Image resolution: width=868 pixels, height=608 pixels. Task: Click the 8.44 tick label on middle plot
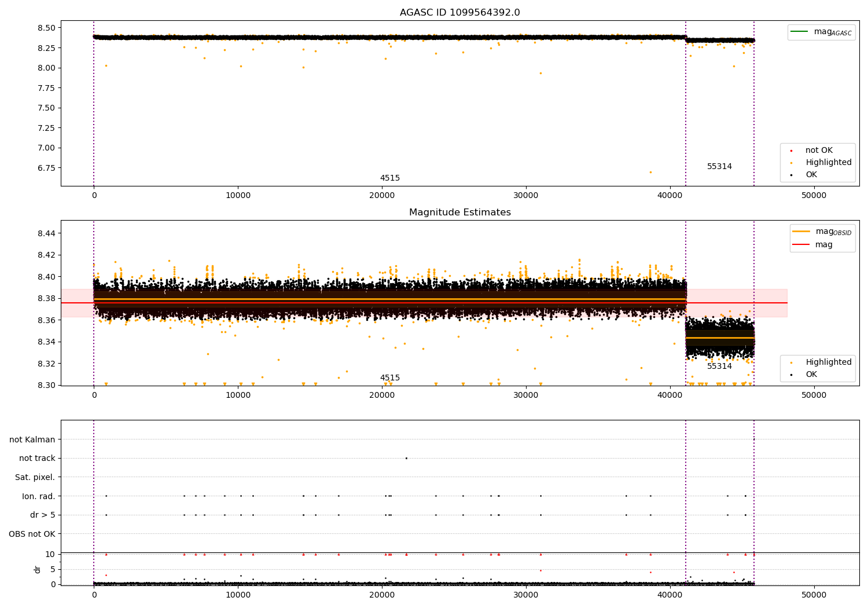pos(46,233)
